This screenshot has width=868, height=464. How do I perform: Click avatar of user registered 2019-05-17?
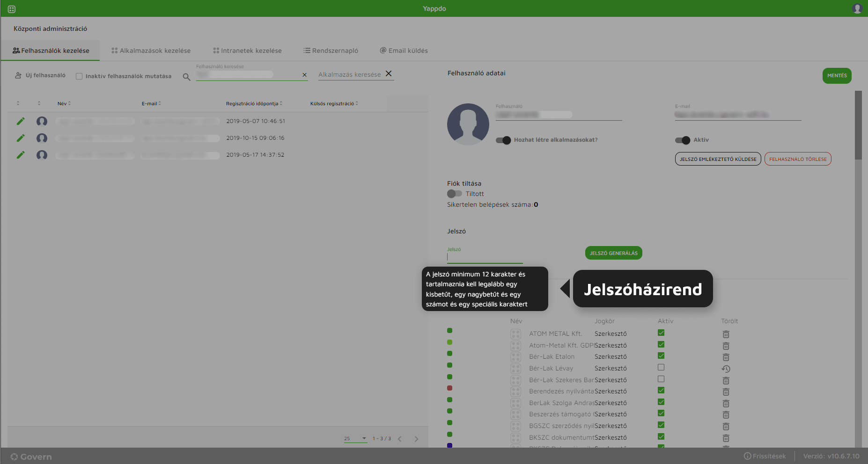coord(42,155)
